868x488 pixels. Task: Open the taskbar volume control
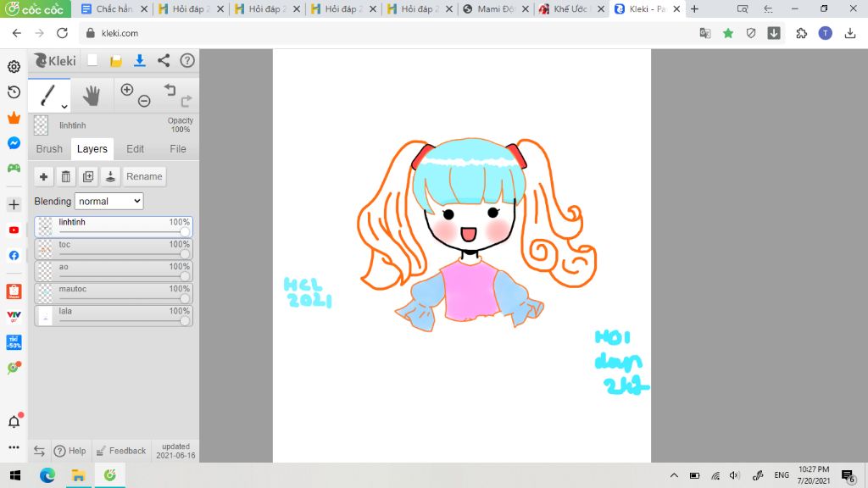(x=735, y=475)
